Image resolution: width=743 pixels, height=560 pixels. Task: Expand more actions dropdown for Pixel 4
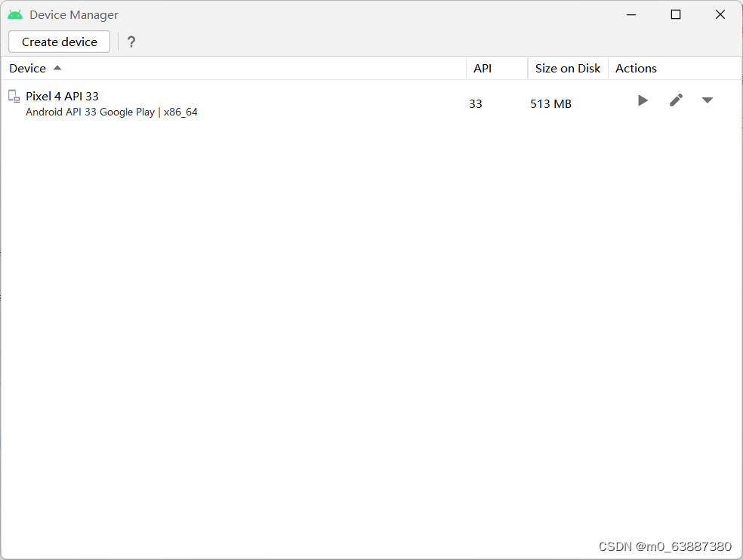(x=708, y=100)
